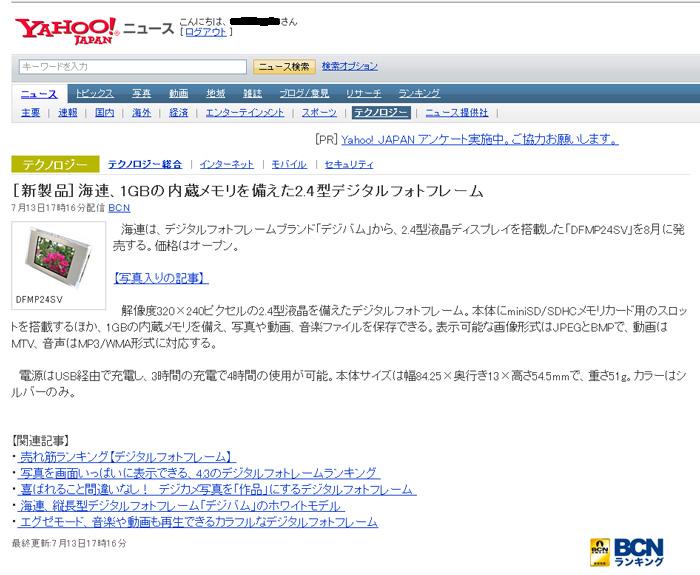Open エグゼモード related article link
The image size is (700, 575).
[199, 522]
